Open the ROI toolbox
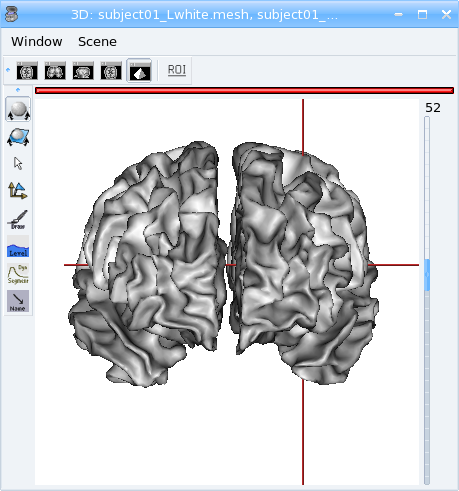The width and height of the screenshot is (459, 491). tap(177, 70)
